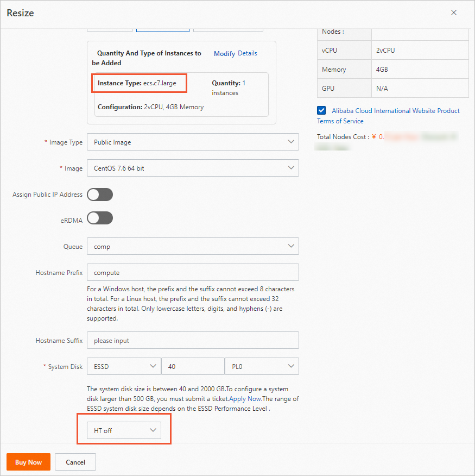This screenshot has width=475, height=476.
Task: Uncheck the Terms of Service agreement checkbox
Action: click(321, 110)
